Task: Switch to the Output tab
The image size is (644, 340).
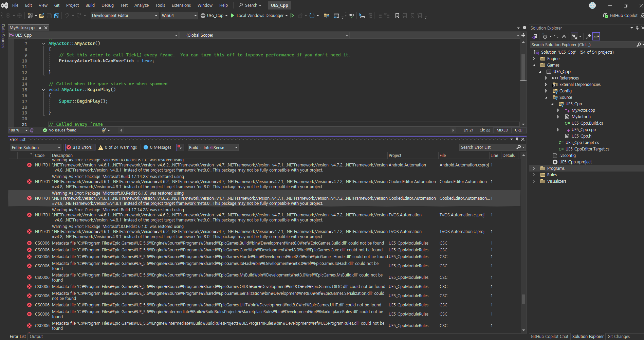Action: (36, 337)
